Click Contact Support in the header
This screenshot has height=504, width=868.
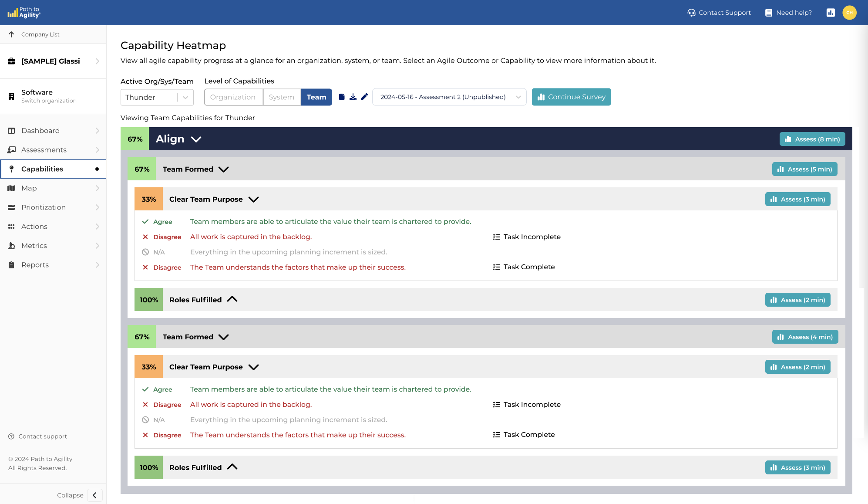[719, 13]
